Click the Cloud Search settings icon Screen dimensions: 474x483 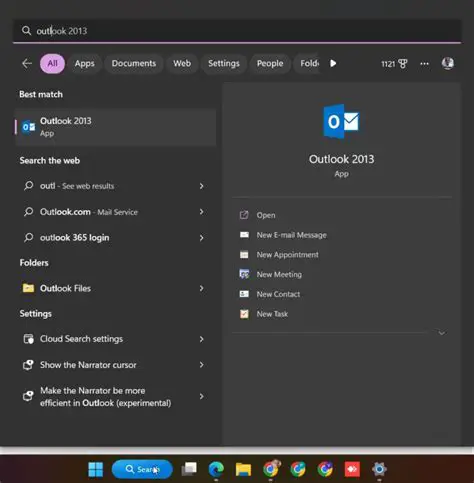click(28, 339)
